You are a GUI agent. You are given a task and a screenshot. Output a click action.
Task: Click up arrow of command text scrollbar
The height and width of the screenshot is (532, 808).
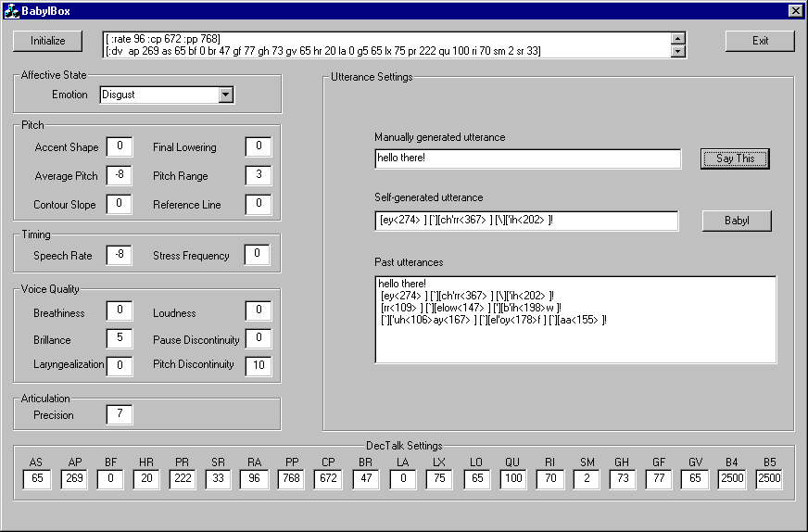(x=678, y=39)
